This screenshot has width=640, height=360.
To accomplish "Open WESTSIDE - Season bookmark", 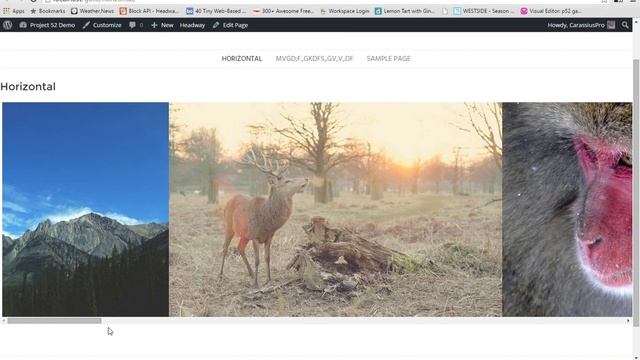I will (x=484, y=11).
